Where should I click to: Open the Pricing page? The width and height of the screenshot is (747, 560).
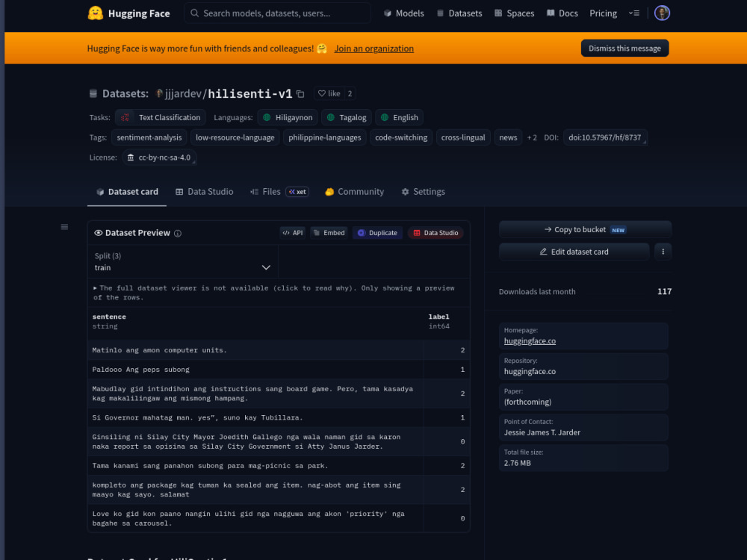(603, 13)
